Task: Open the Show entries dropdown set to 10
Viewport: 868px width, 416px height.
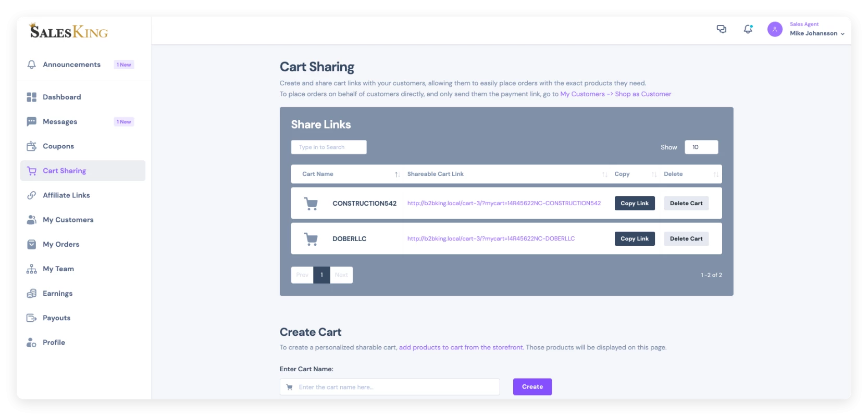Action: pos(701,147)
